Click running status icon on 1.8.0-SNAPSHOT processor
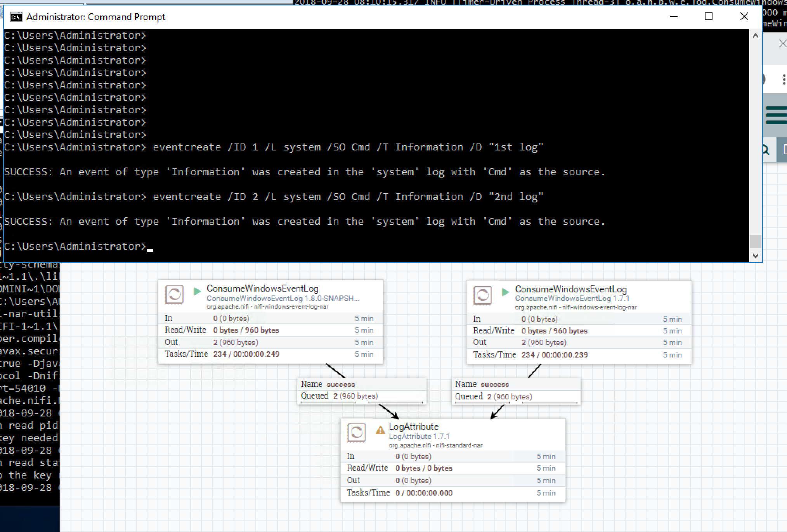 197,291
